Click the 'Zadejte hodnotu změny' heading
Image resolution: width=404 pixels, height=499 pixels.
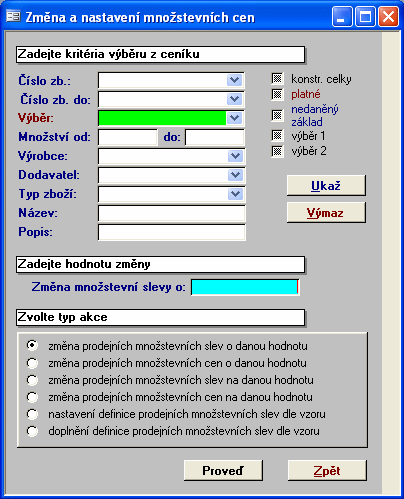coord(160,264)
